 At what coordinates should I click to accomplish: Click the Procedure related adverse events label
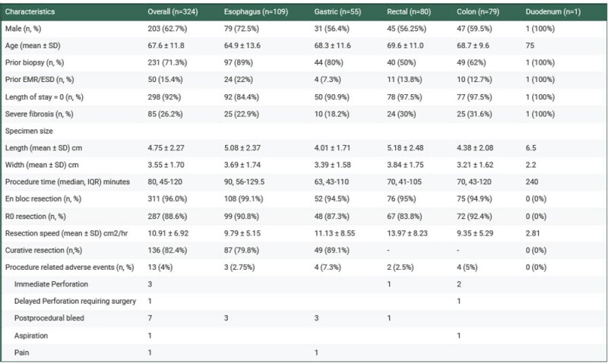click(x=69, y=267)
